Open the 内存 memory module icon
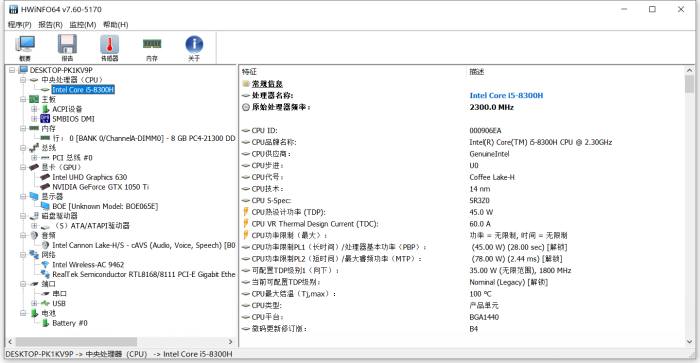This screenshot has height=363, width=700. [152, 47]
